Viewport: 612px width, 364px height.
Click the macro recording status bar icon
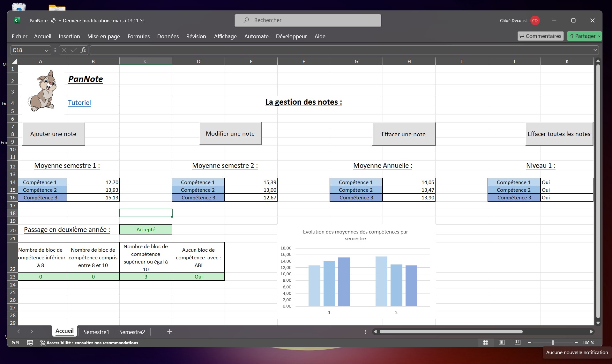30,343
